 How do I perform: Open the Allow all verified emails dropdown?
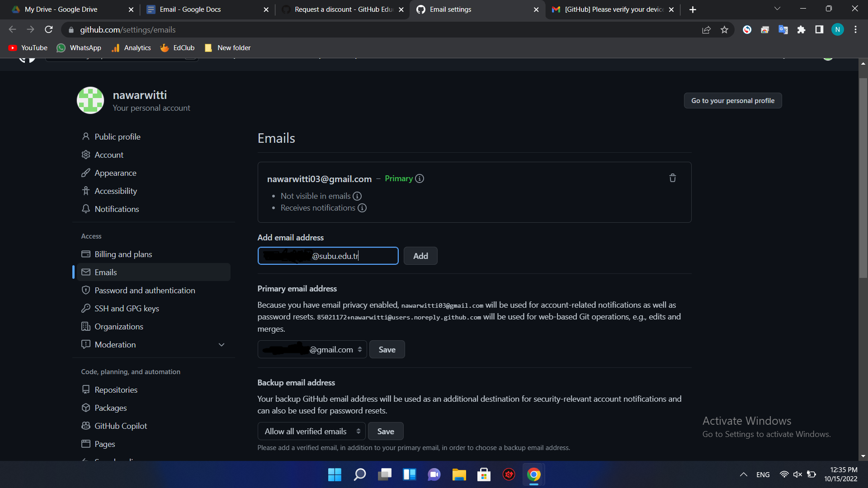click(312, 431)
